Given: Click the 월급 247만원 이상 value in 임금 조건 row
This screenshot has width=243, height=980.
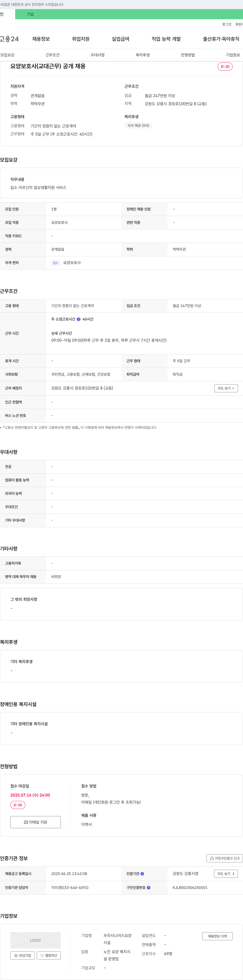Looking at the screenshot, I should [x=187, y=306].
